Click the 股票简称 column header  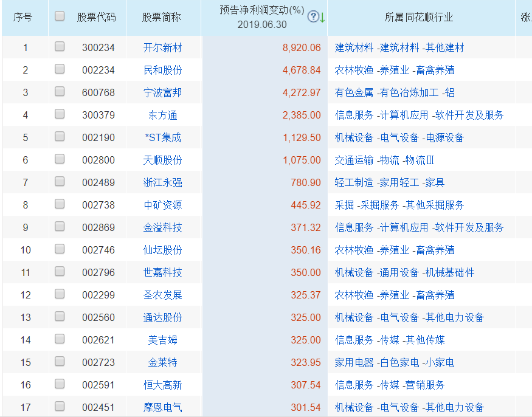[162, 17]
